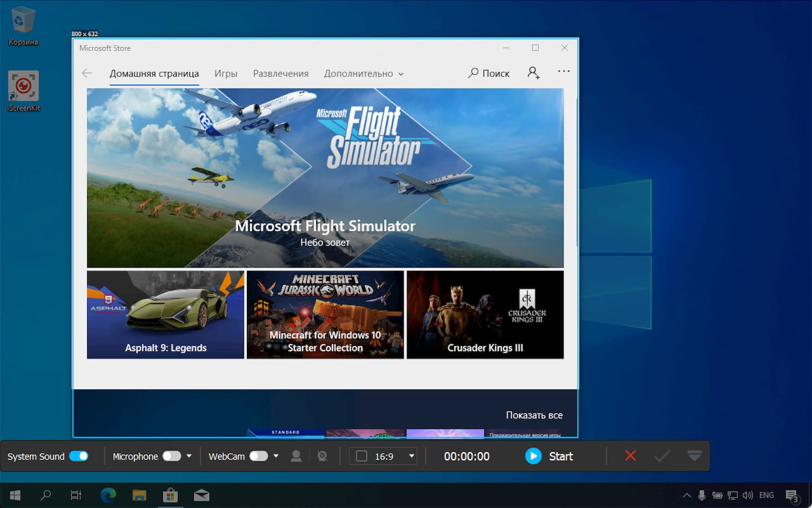Click the Microsoft Store taskbar icon

coord(171,495)
